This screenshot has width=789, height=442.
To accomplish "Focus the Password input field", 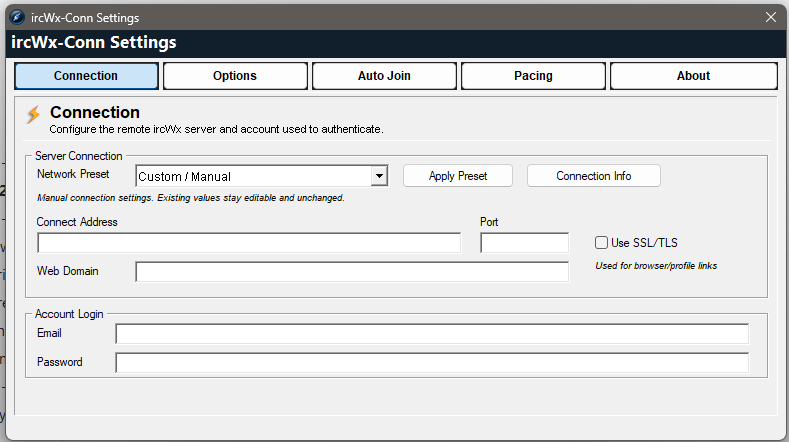I will (x=432, y=363).
